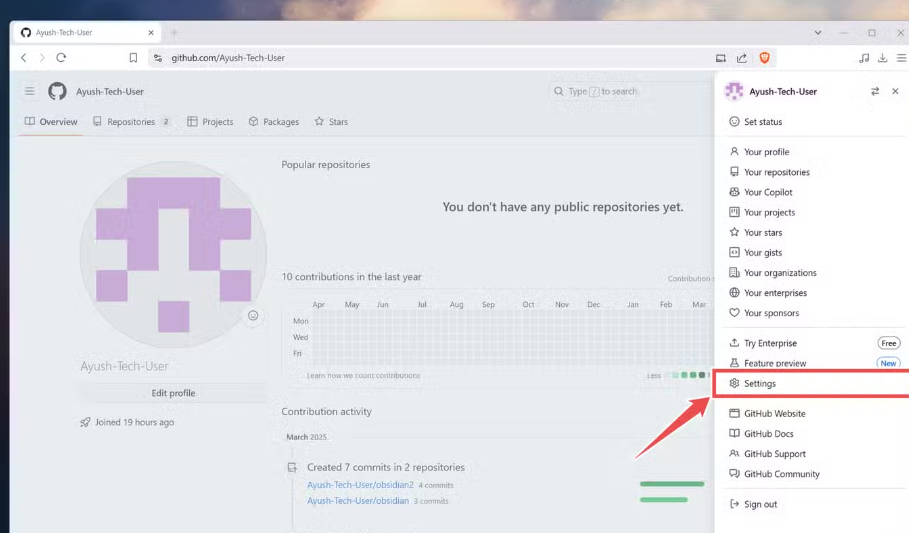Switch to the Overview tab
This screenshot has height=533, width=909.
tap(51, 122)
